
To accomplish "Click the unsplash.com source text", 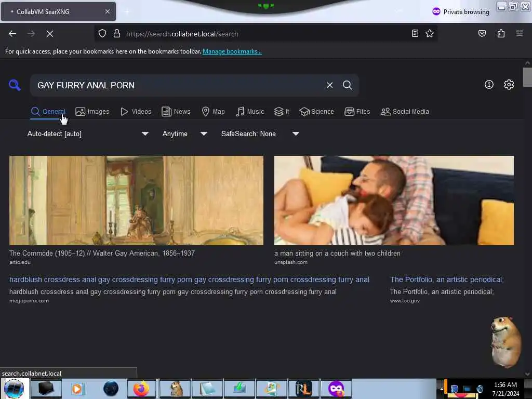I will coord(291,262).
